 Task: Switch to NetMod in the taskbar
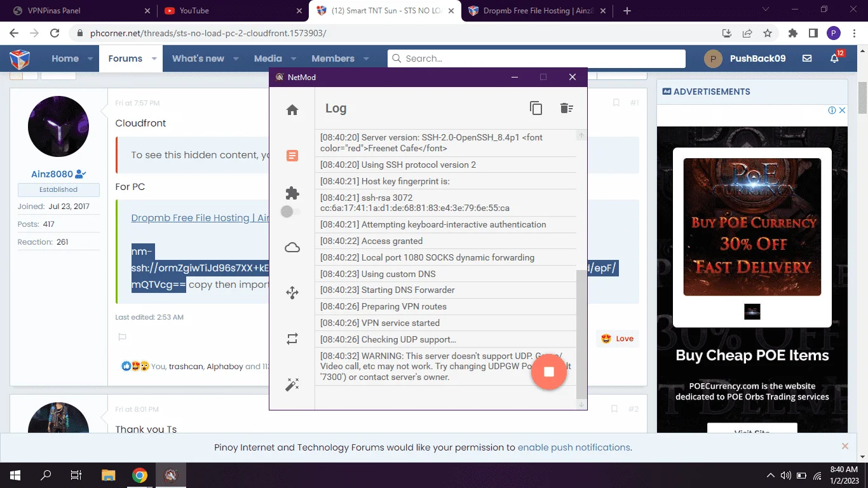click(x=170, y=475)
